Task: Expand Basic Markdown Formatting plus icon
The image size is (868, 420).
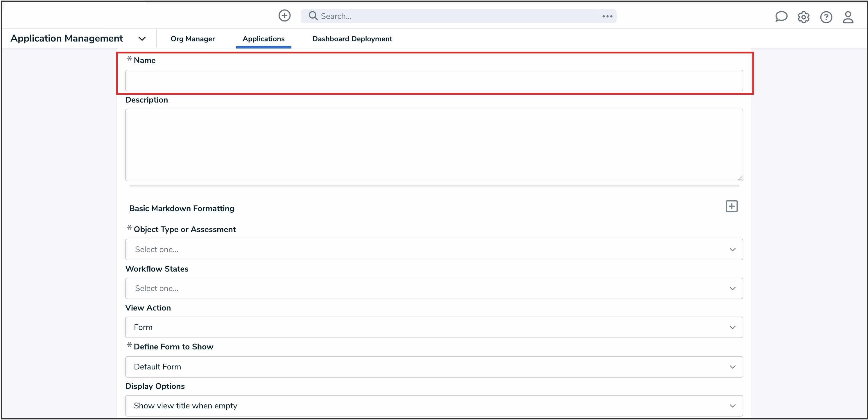Action: (x=731, y=206)
